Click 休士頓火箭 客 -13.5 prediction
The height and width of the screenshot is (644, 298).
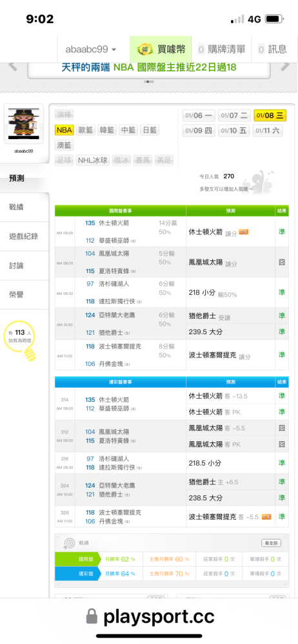pyautogui.click(x=218, y=396)
